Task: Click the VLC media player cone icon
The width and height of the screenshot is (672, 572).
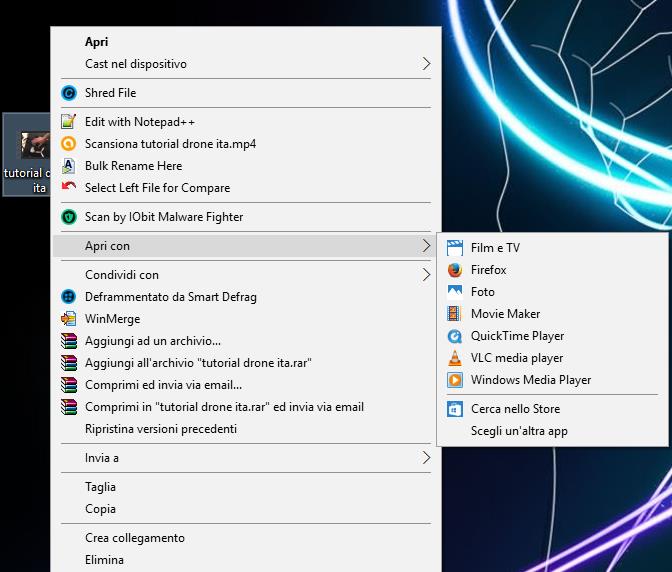Action: point(455,358)
